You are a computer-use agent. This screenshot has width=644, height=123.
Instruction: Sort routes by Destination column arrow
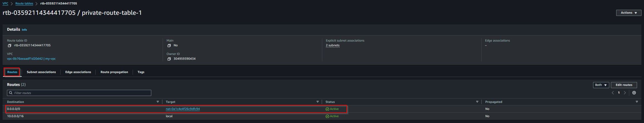[x=158, y=102]
